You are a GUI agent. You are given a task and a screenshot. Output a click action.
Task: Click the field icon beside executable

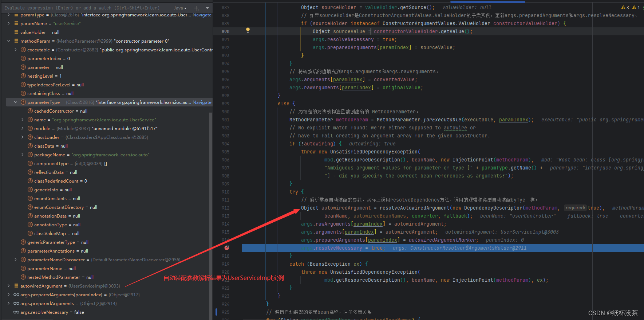pos(23,50)
